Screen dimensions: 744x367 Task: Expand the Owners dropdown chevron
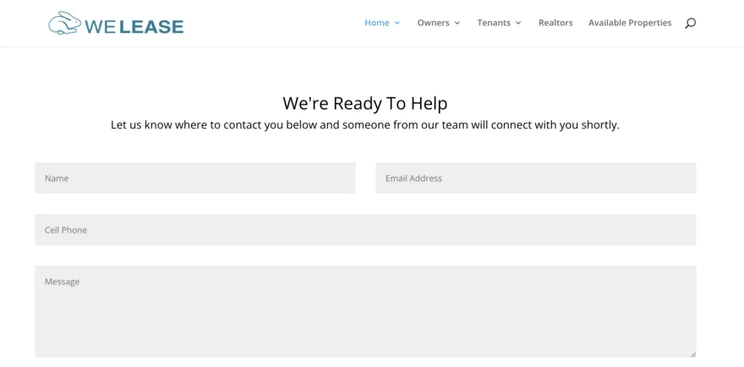coord(457,23)
